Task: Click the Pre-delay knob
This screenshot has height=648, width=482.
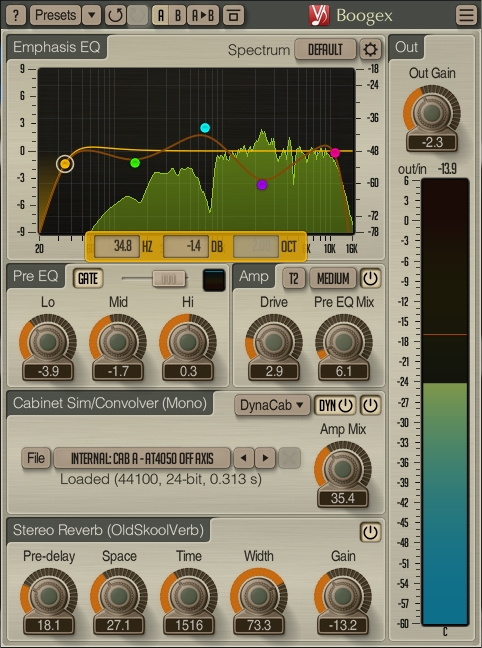Action: (x=49, y=596)
